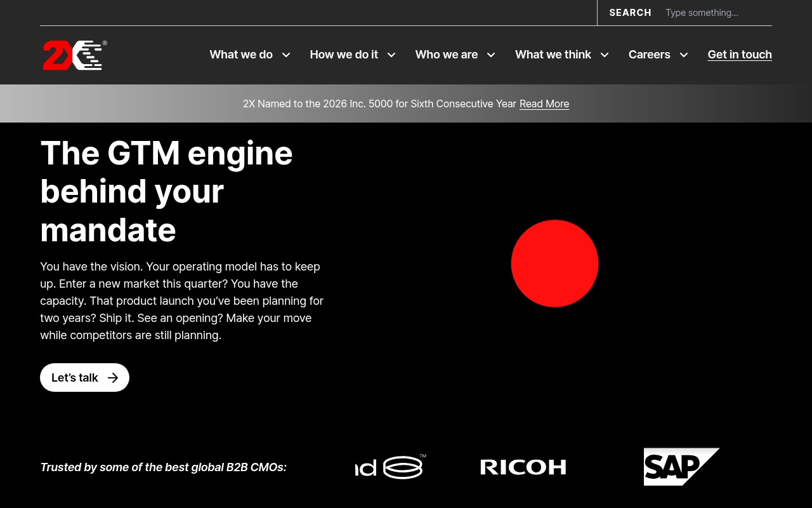Expand the chevron next to Who we are
Screen dimensions: 812x508
(491, 55)
